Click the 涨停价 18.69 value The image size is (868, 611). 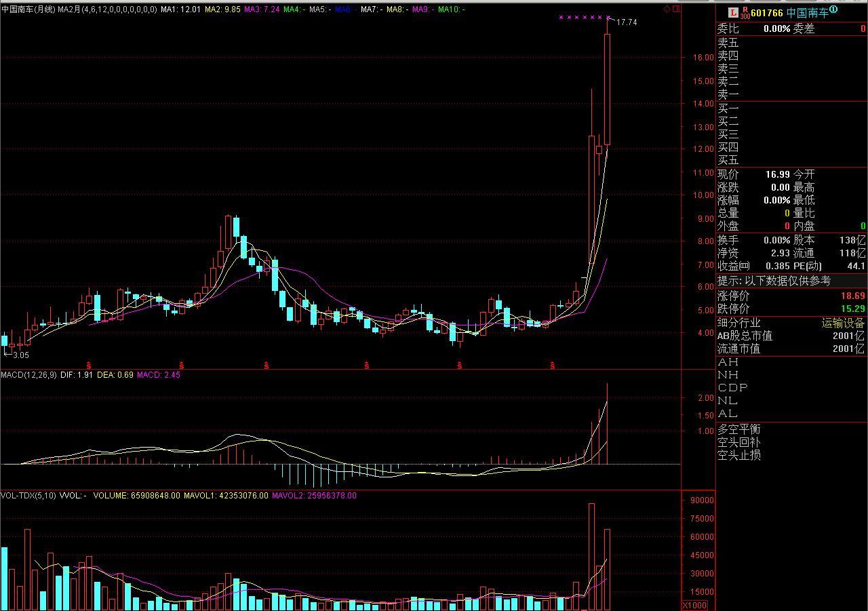(x=853, y=296)
